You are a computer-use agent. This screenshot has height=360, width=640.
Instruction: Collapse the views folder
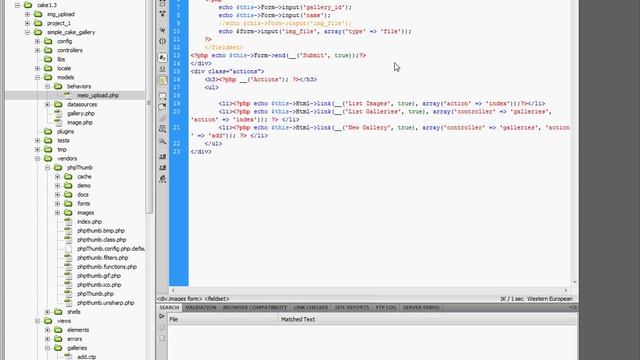coord(38,321)
